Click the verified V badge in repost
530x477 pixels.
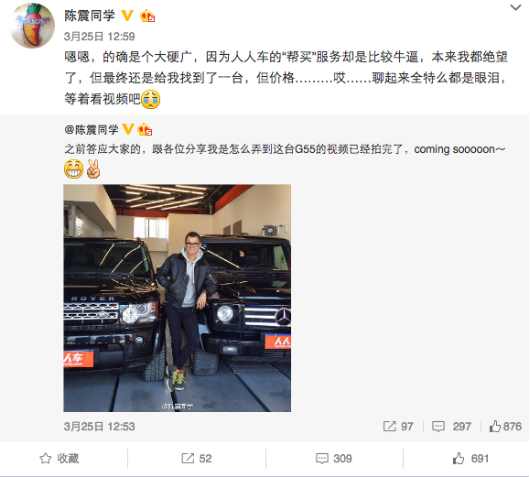click(128, 129)
